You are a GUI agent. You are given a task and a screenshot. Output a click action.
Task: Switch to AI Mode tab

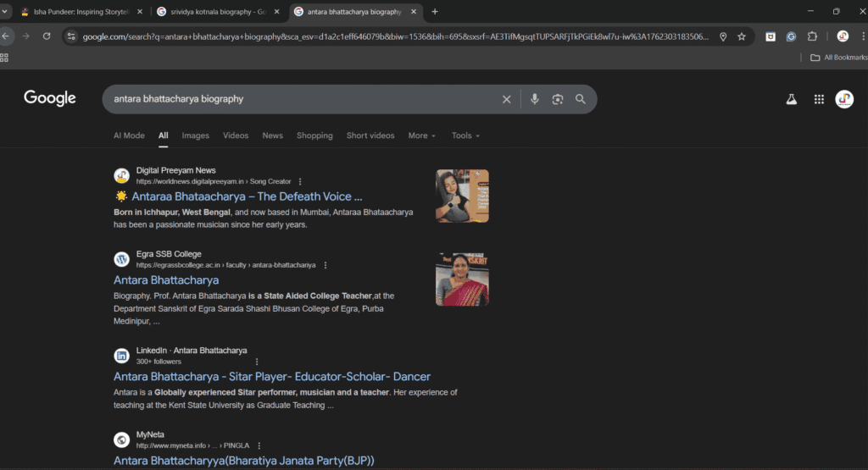point(129,135)
